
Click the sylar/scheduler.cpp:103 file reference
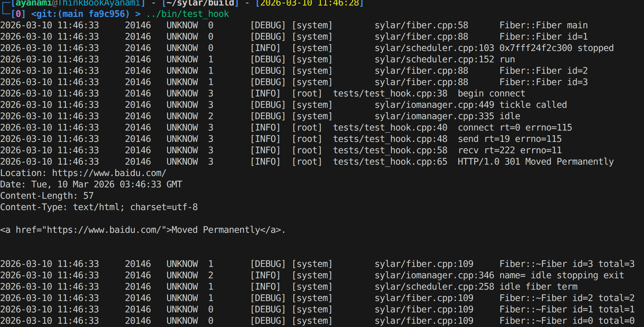click(x=434, y=48)
